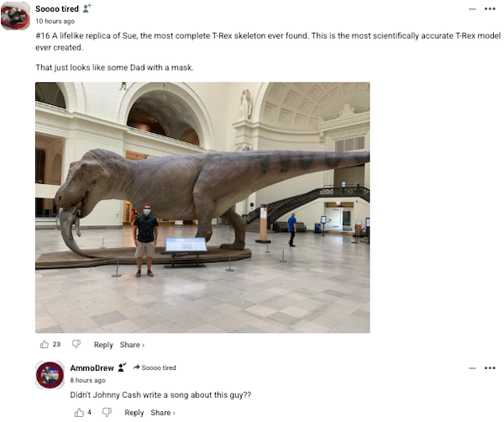Downvote the Soooo tired T-Rex comment
This screenshot has width=504, height=422.
[76, 345]
